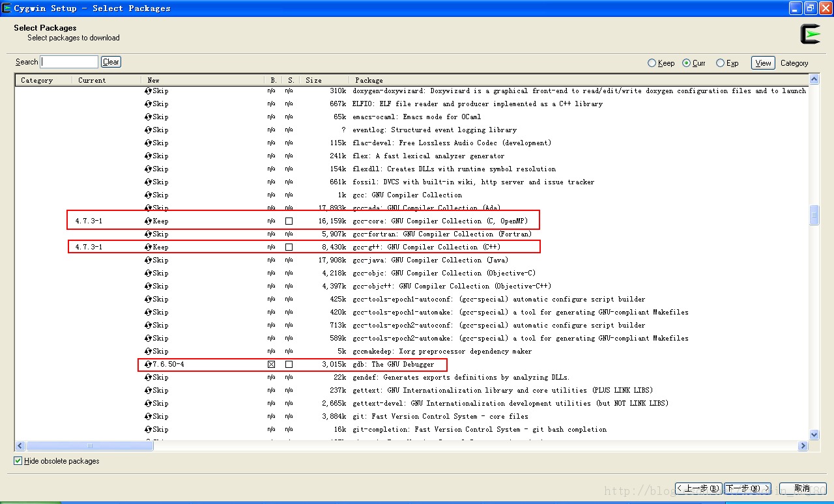Click the B. column header
The width and height of the screenshot is (834, 504).
pyautogui.click(x=273, y=80)
